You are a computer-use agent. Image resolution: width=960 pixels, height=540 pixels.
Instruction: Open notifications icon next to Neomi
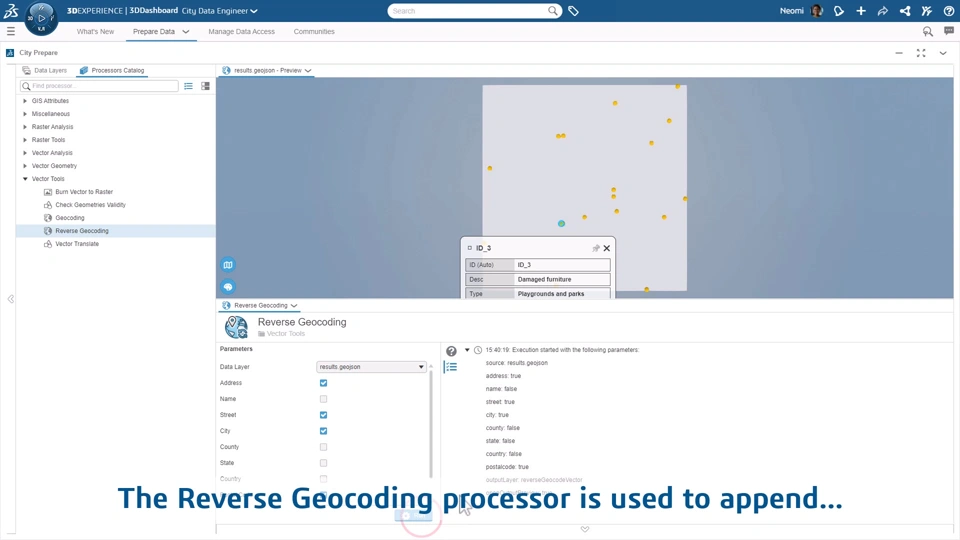coord(839,10)
